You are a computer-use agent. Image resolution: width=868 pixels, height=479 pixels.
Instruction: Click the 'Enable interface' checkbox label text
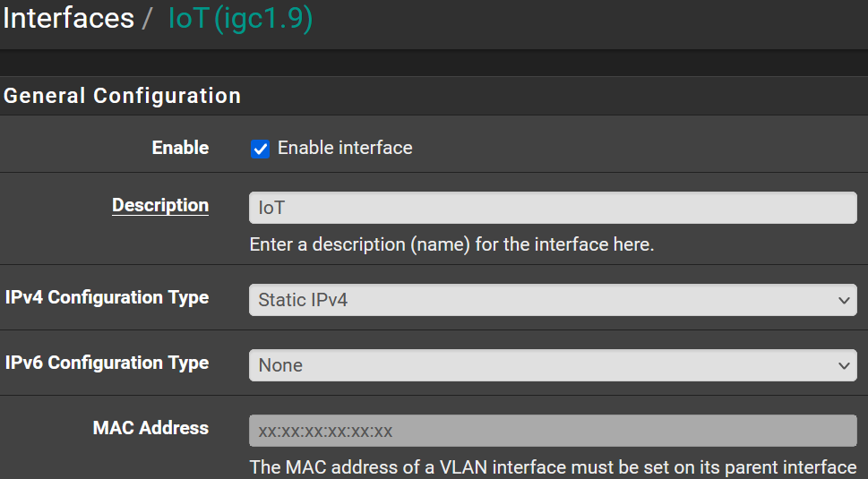tap(345, 149)
